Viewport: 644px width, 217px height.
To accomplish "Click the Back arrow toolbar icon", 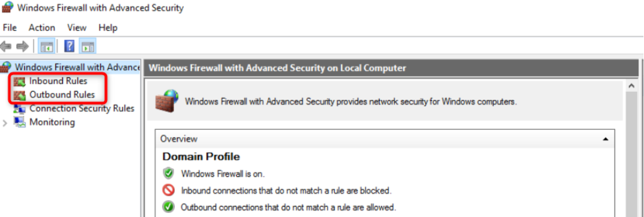I will (x=6, y=46).
